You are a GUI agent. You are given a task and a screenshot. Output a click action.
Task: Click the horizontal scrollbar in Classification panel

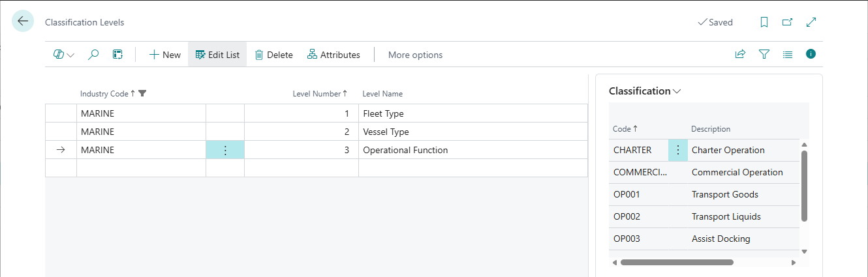pyautogui.click(x=676, y=263)
